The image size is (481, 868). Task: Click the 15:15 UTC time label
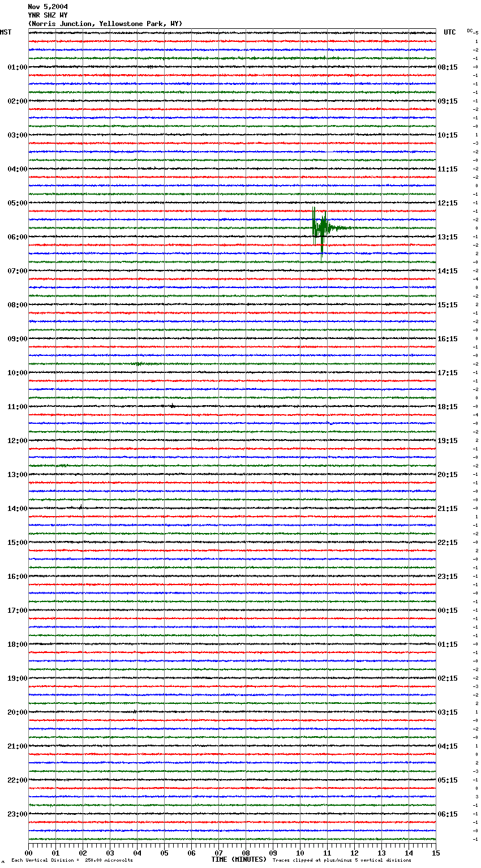[448, 305]
